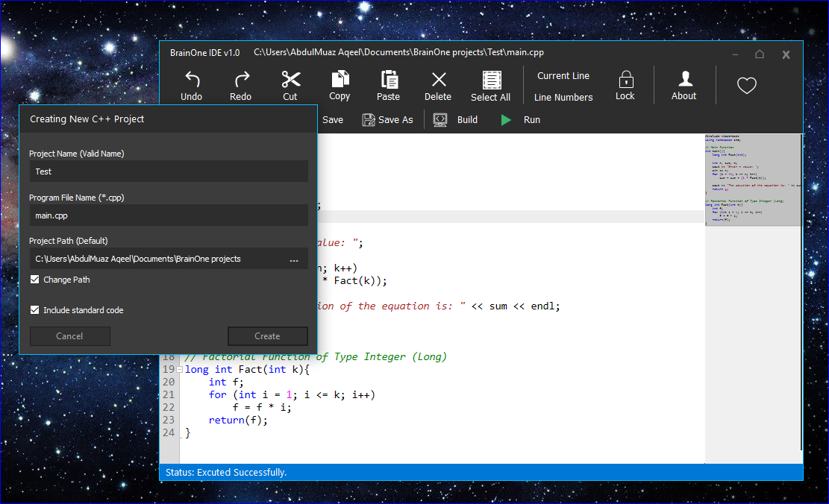829x504 pixels.
Task: Uncheck Include standard code checkbox
Action: 35,310
